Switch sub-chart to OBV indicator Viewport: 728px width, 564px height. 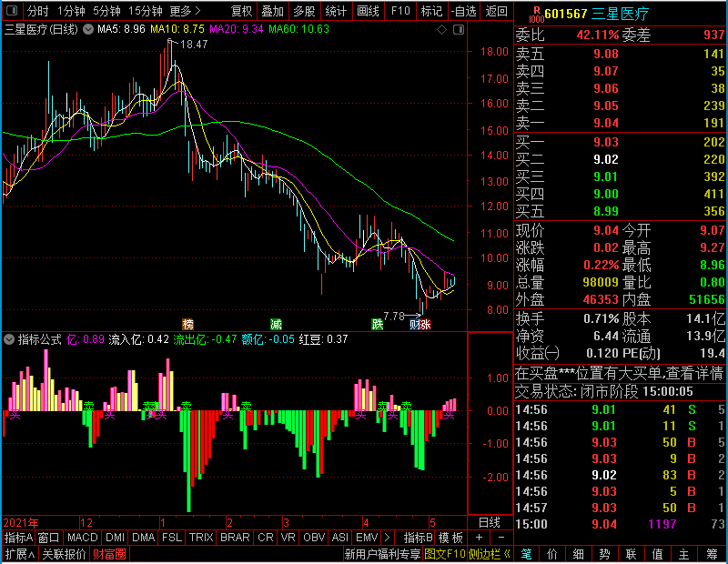(x=314, y=538)
